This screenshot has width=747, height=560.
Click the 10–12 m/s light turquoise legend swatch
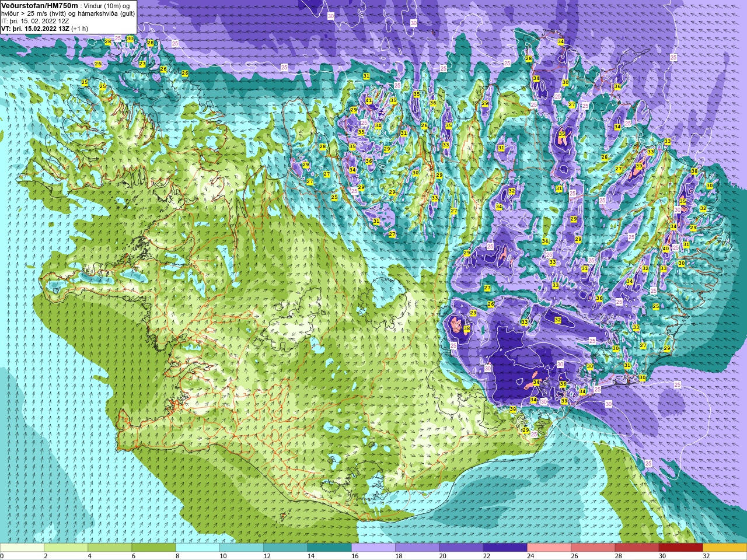click(242, 548)
